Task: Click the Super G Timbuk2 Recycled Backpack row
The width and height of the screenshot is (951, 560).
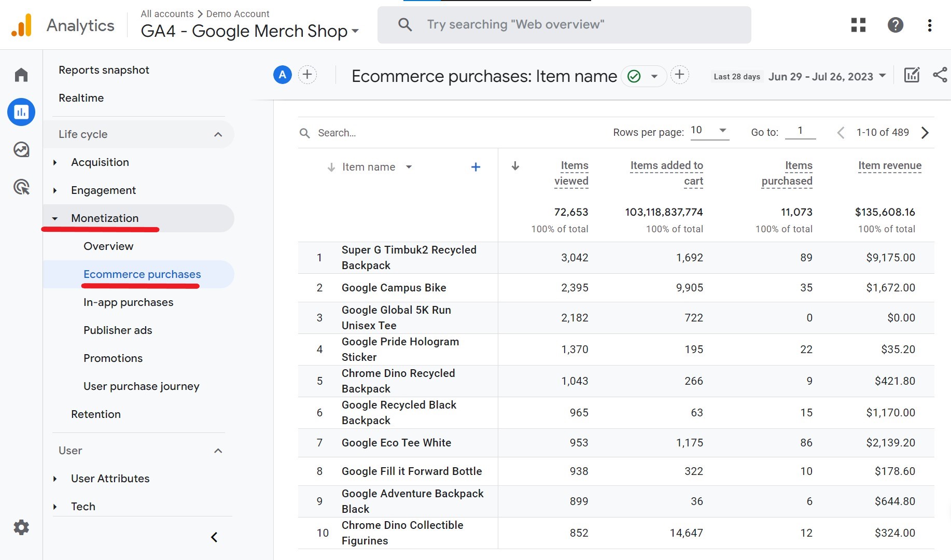Action: (616, 258)
